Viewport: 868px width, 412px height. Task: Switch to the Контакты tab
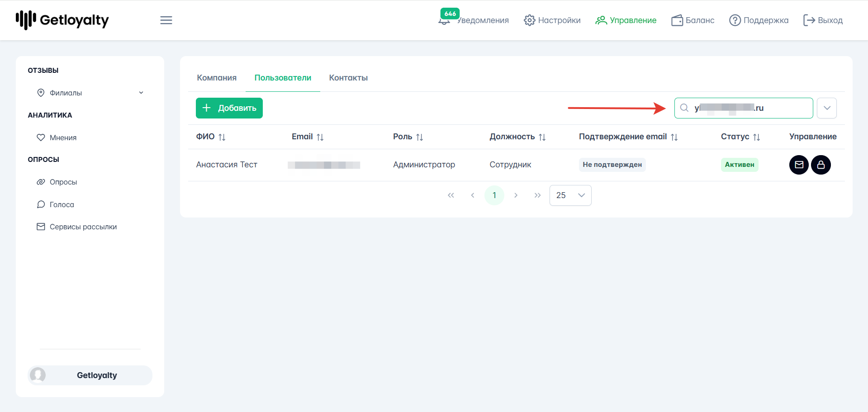tap(348, 78)
